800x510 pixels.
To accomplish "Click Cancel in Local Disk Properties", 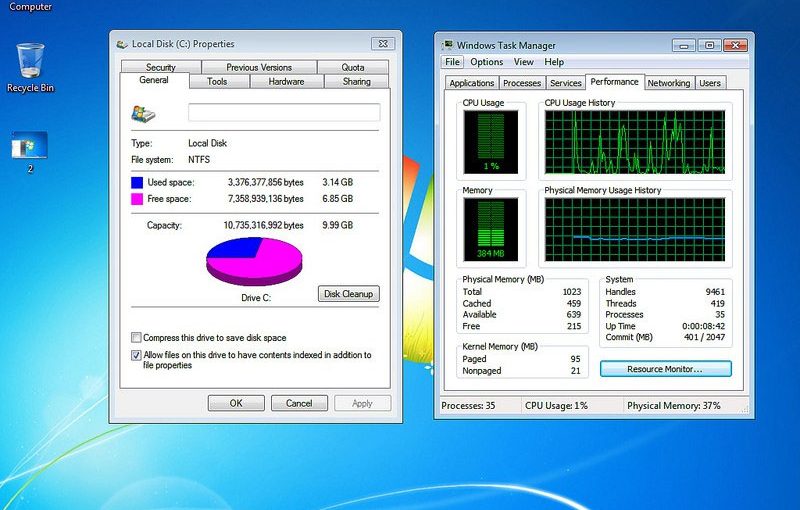I will [299, 403].
